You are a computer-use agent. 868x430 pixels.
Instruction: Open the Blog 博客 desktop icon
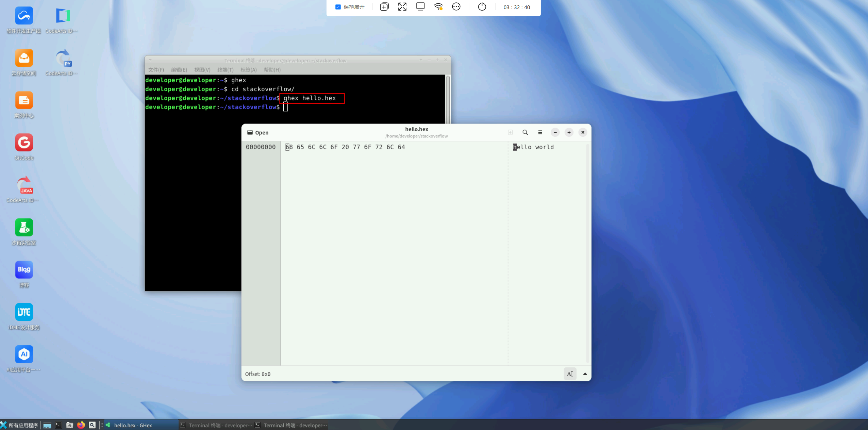click(x=24, y=270)
